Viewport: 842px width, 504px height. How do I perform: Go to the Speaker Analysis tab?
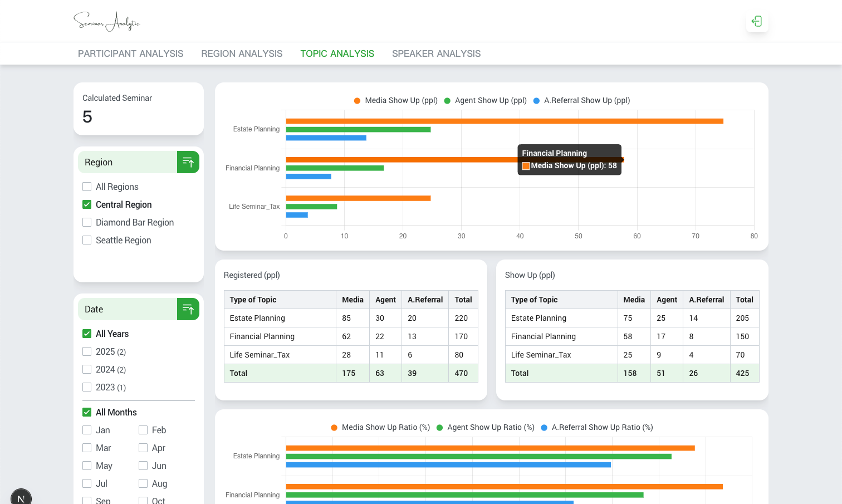tap(436, 53)
